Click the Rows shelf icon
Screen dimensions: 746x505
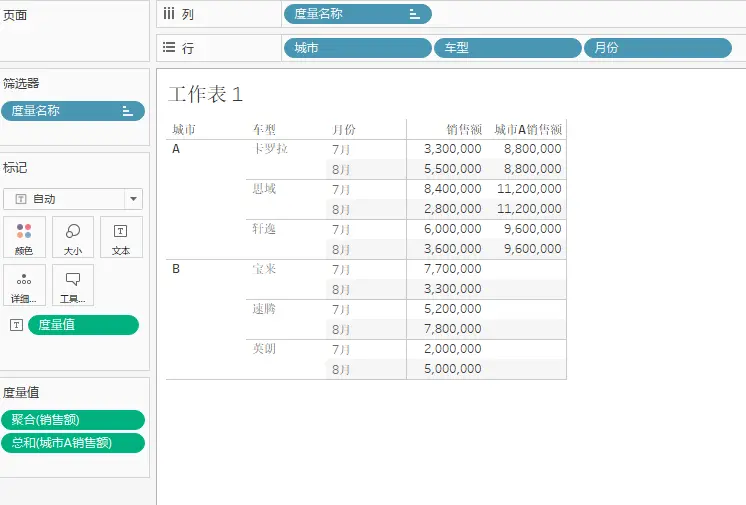tap(169, 47)
